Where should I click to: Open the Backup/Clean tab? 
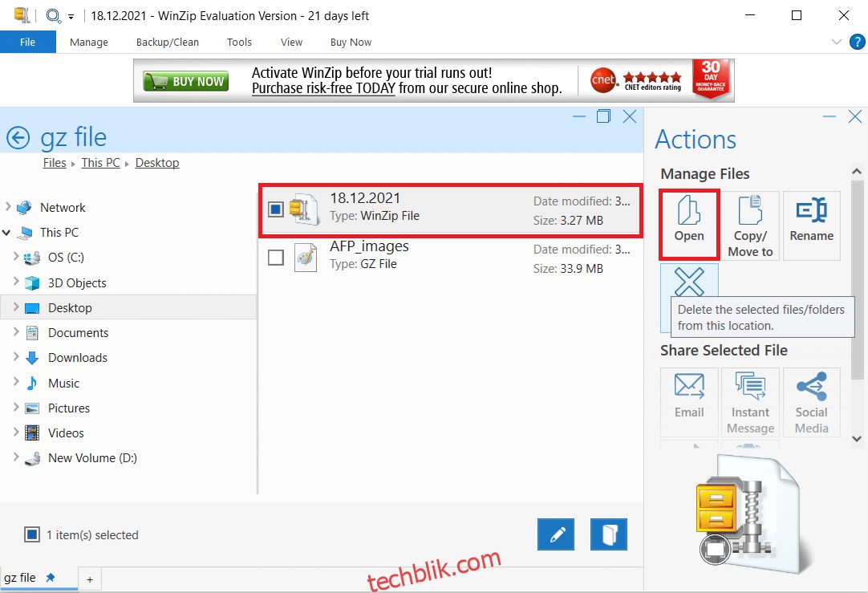tap(167, 42)
